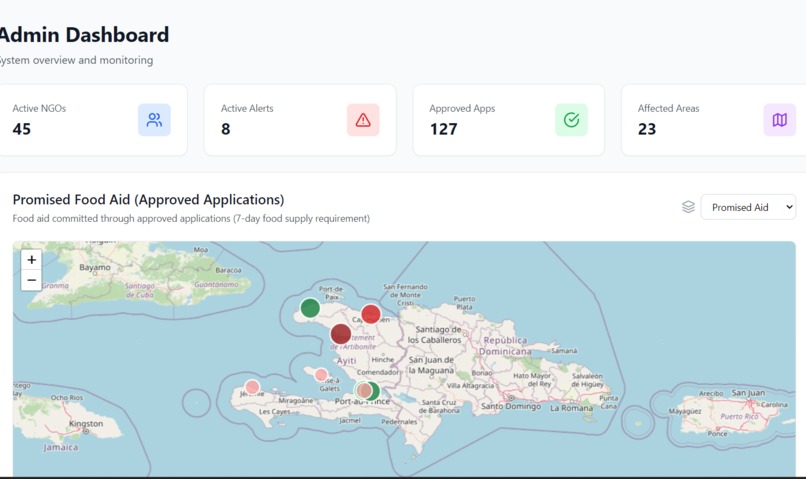Click the Active Alerts label
Image resolution: width=806 pixels, height=479 pixels.
pos(247,108)
